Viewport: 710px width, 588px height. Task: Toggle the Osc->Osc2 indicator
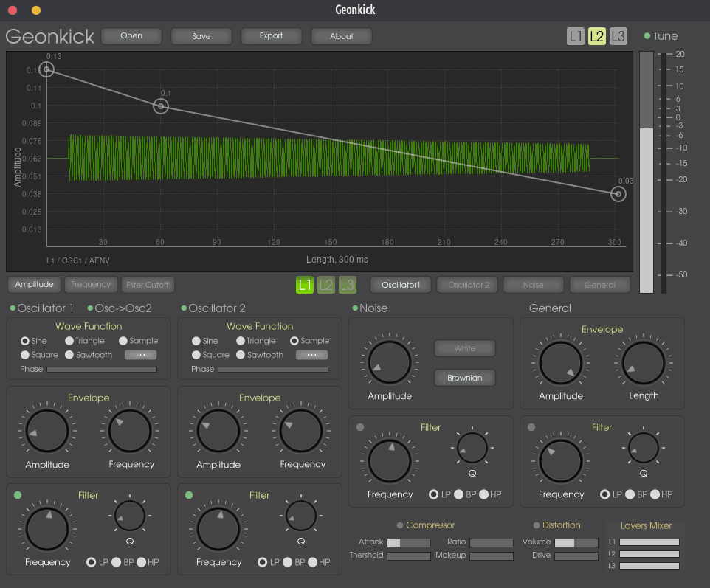click(x=91, y=308)
